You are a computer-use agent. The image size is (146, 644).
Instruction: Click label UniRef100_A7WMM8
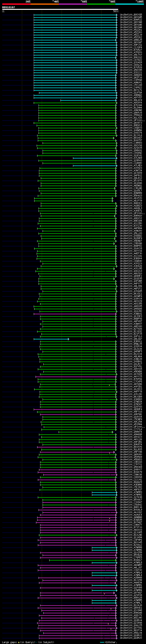click(x=131, y=547)
